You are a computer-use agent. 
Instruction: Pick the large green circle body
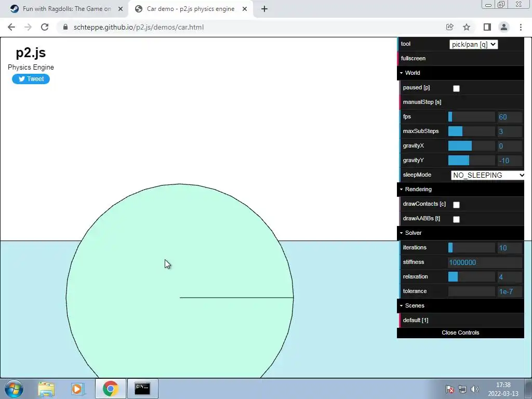click(179, 281)
